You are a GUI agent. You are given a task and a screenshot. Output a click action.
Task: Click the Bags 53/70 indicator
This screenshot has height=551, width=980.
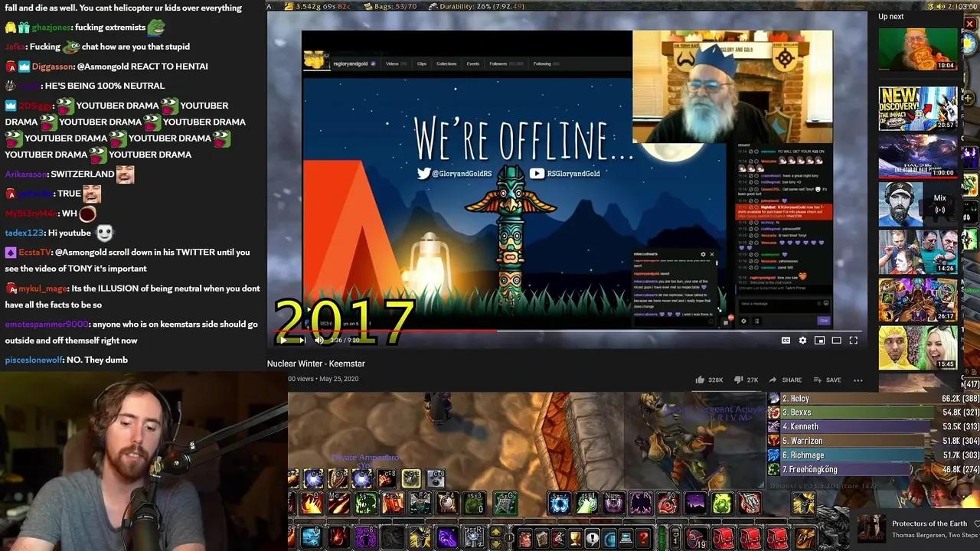(x=390, y=6)
